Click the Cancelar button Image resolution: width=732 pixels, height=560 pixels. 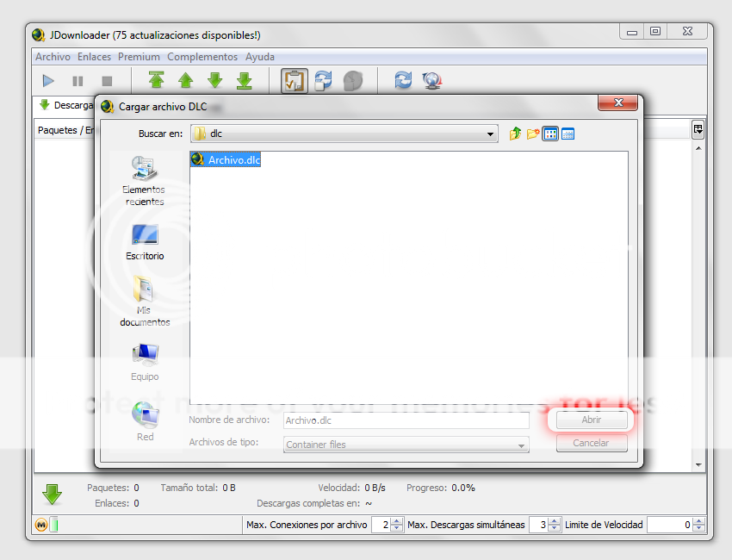592,443
